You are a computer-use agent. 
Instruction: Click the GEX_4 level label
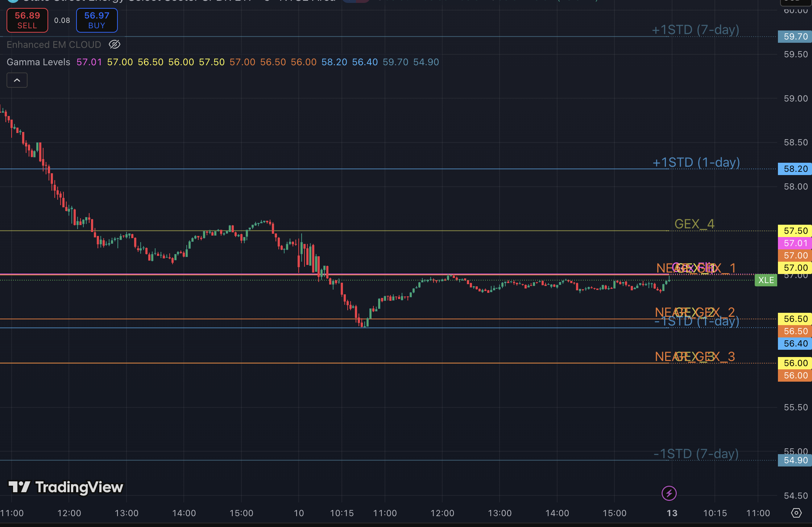coord(694,224)
